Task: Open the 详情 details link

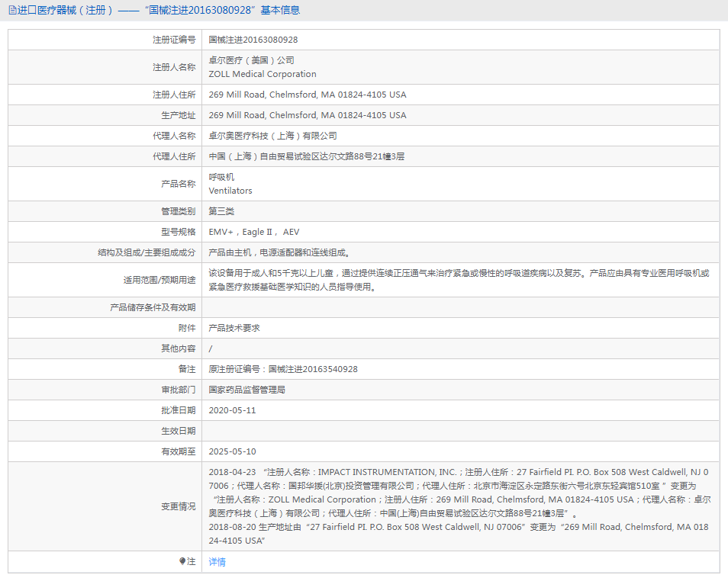Action: [x=215, y=561]
